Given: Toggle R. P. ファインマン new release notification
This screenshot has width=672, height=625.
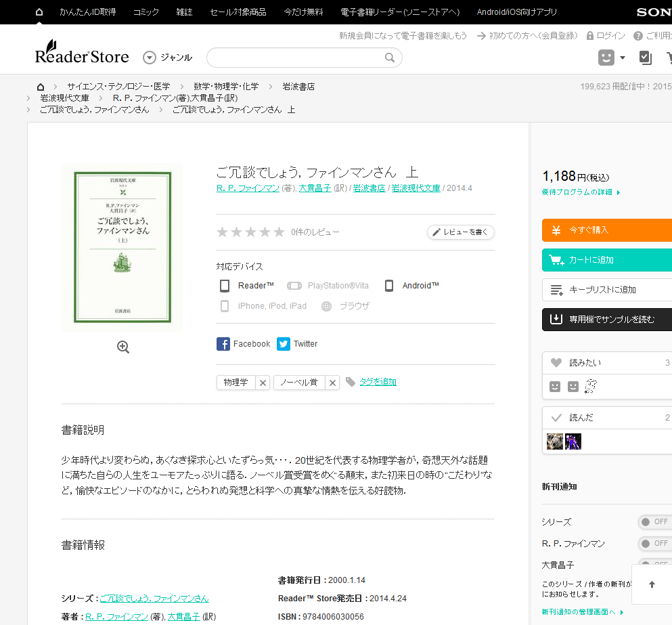Looking at the screenshot, I should [x=655, y=544].
